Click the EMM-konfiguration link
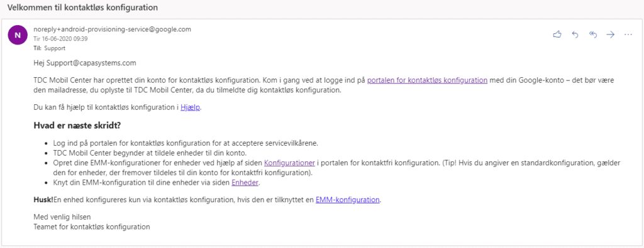Screen dimensions: 644x248 347,200
